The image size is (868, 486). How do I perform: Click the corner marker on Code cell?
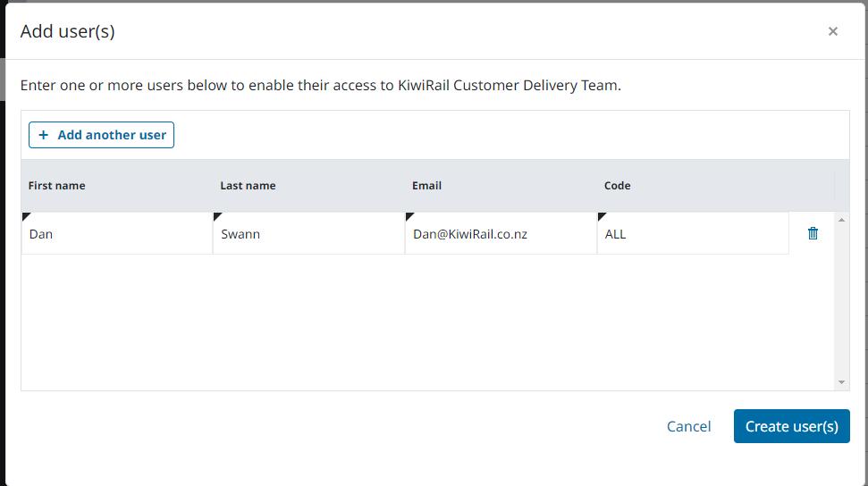602,217
